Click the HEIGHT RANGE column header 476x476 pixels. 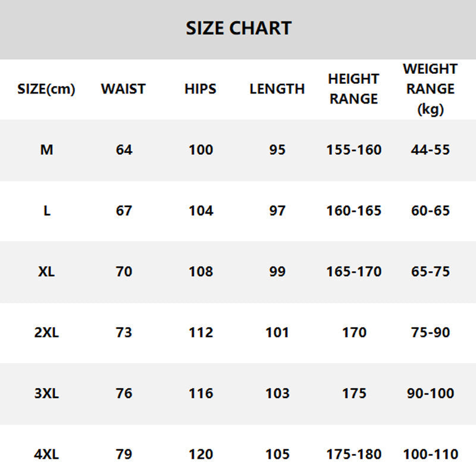[x=353, y=89]
